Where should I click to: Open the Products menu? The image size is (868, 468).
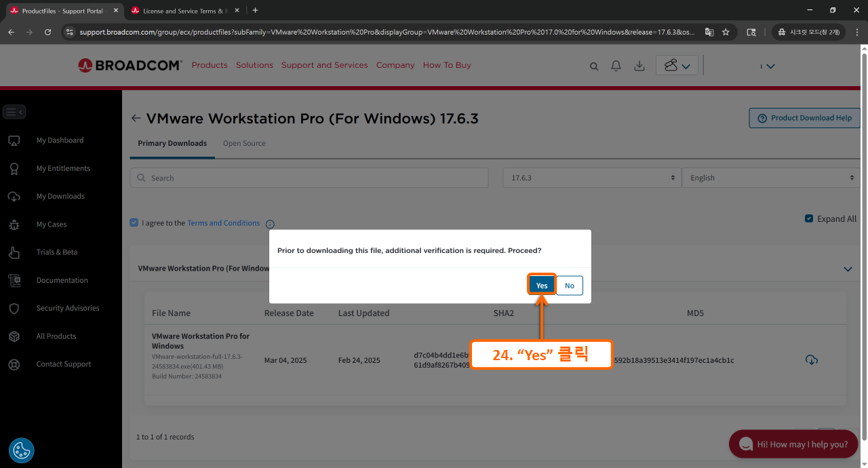pyautogui.click(x=210, y=65)
